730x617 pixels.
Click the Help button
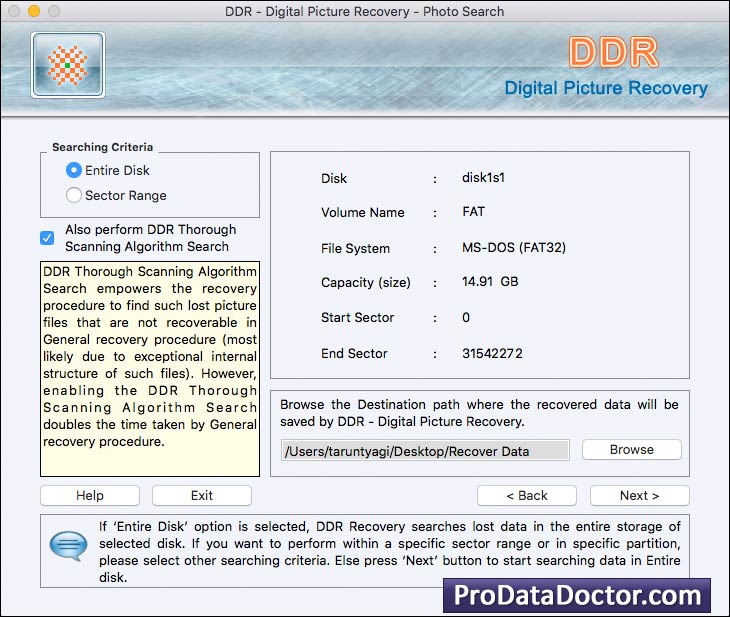click(90, 495)
